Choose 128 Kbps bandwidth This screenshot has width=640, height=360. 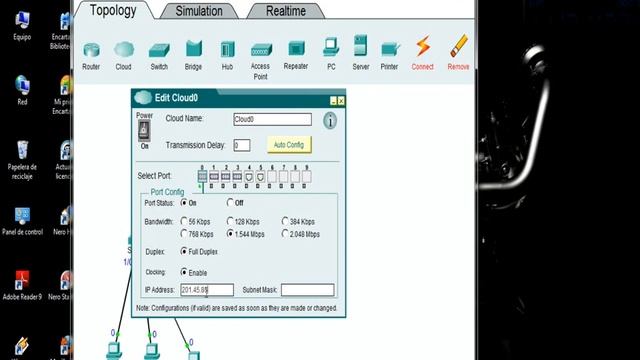[x=230, y=221]
